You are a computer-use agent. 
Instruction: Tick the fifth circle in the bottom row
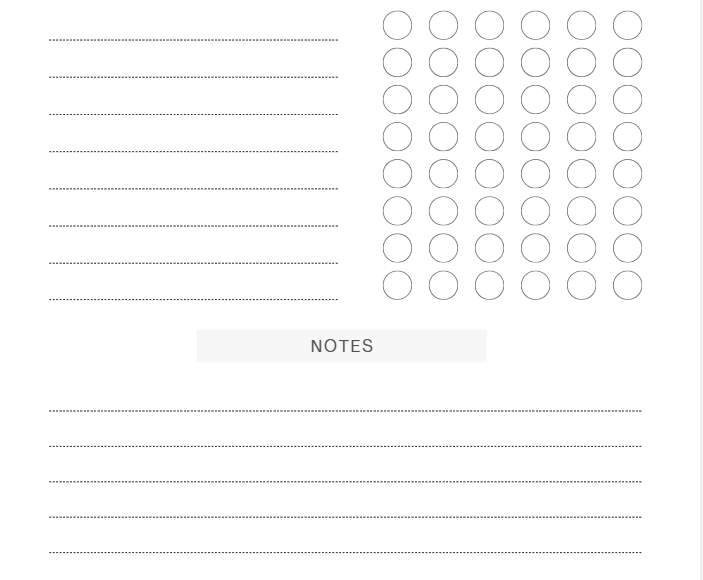pyautogui.click(x=581, y=285)
